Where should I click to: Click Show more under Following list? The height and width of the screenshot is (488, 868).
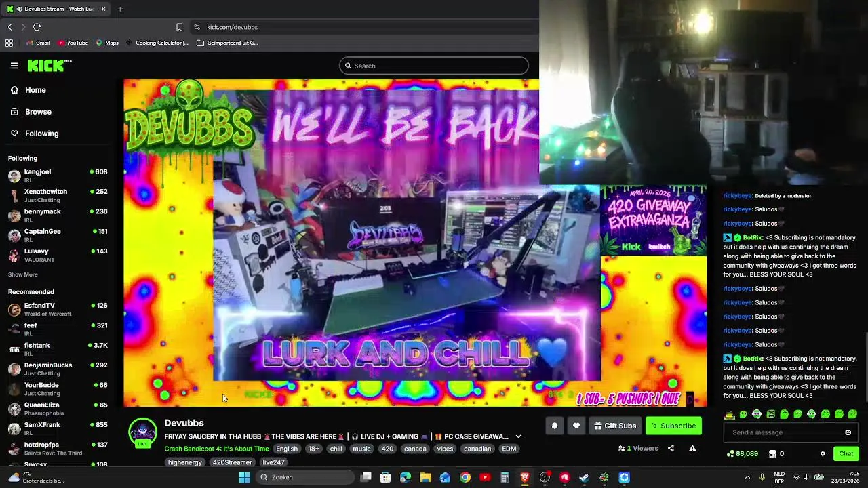coord(23,274)
